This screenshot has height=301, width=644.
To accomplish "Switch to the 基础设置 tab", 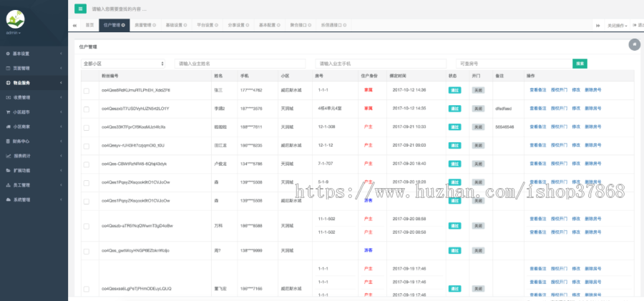I will click(175, 25).
